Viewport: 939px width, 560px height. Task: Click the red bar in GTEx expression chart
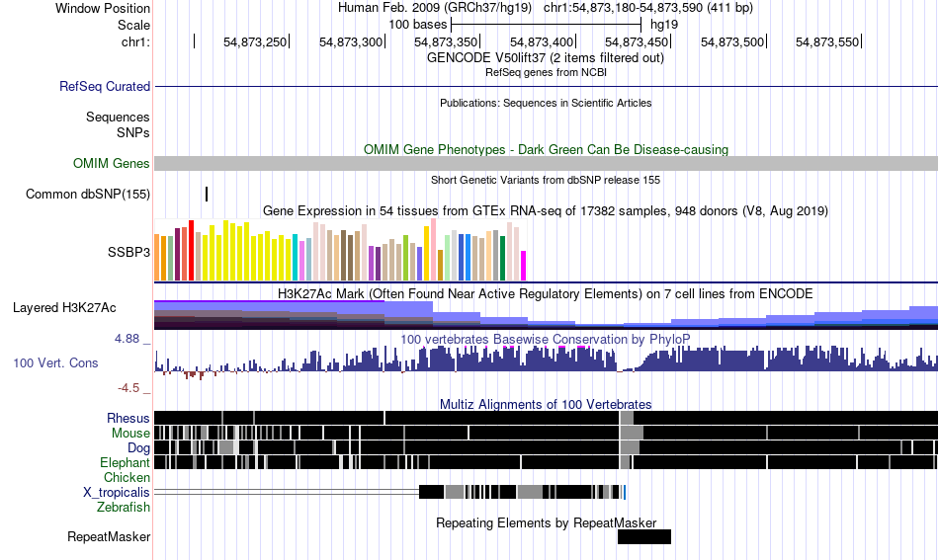191,250
